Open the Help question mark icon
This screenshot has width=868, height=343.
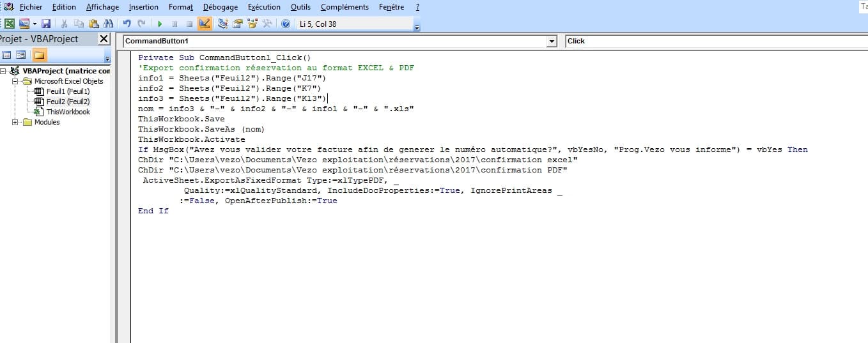[x=286, y=24]
